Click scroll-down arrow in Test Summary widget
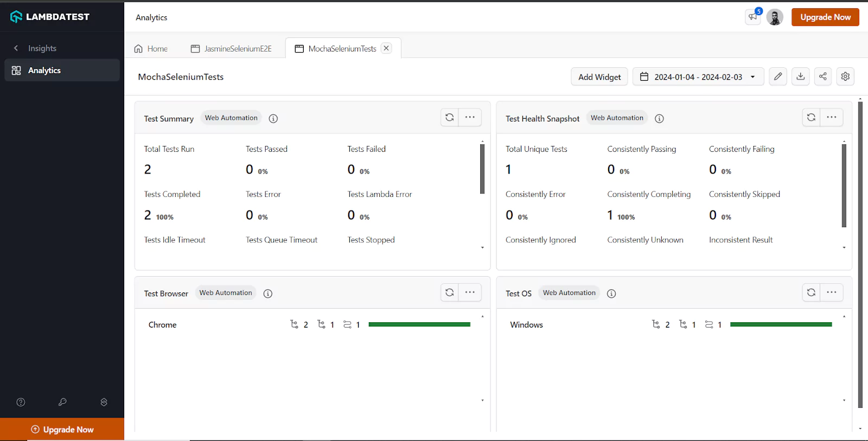868x441 pixels. pyautogui.click(x=482, y=247)
